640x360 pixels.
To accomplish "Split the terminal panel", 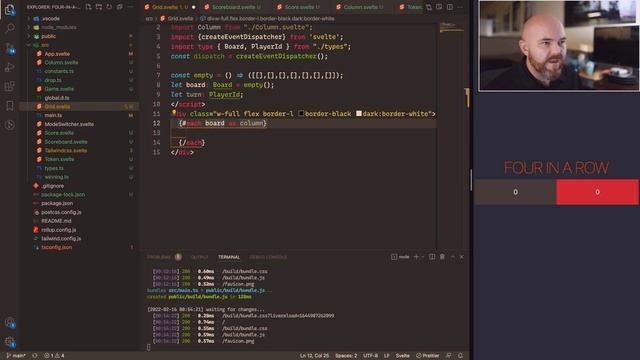I will pyautogui.click(x=432, y=257).
